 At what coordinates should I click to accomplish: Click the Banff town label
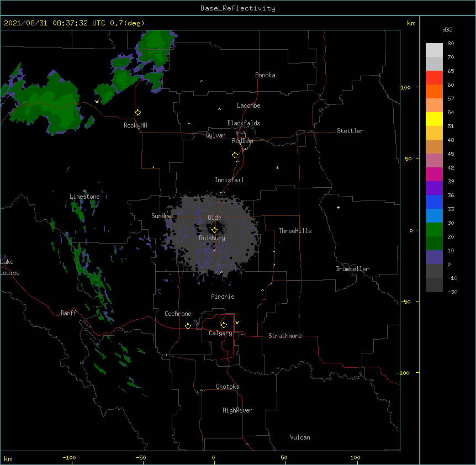pos(68,313)
